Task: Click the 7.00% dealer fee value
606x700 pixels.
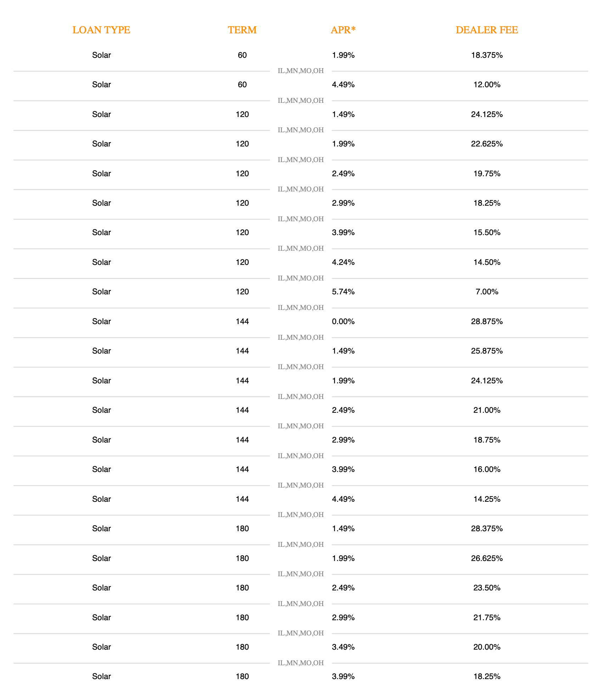Action: (487, 292)
